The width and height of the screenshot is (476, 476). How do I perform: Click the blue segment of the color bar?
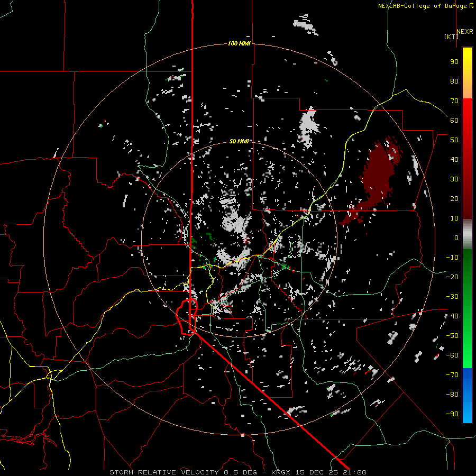[x=467, y=396]
